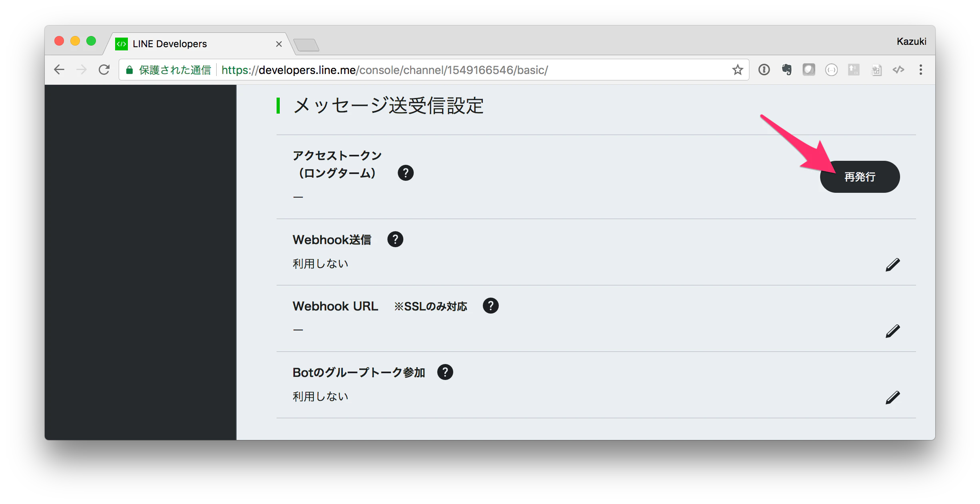Click the Webhook送信 label
The image size is (980, 504).
[332, 240]
